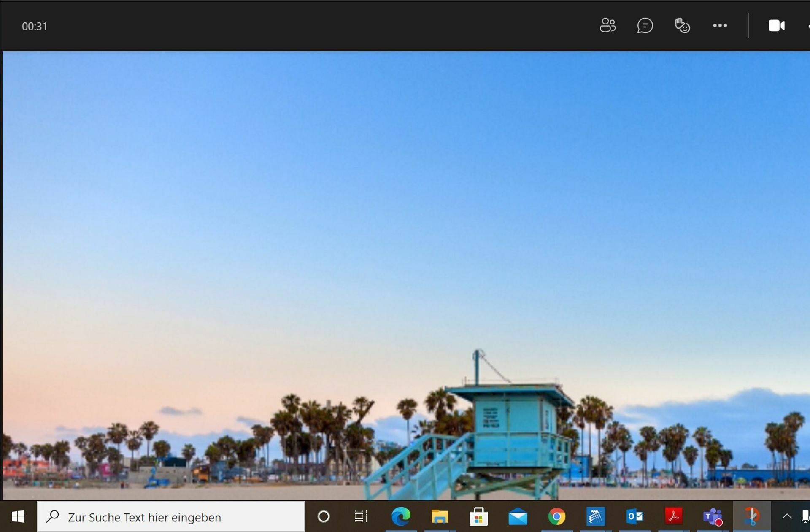Switch to Google Chrome in the taskbar
Image resolution: width=810 pixels, height=532 pixels.
coord(556,516)
